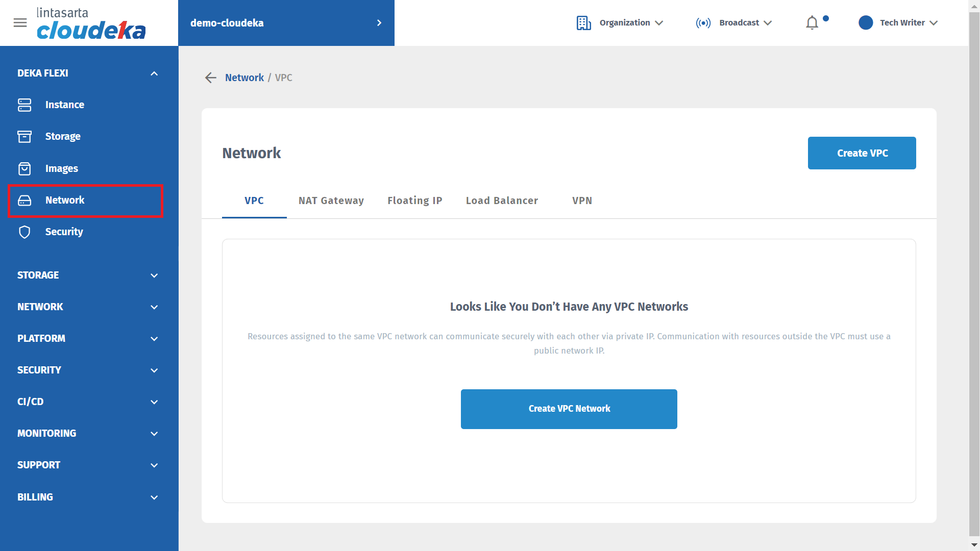Switch to the NAT Gateway tab

(x=331, y=201)
